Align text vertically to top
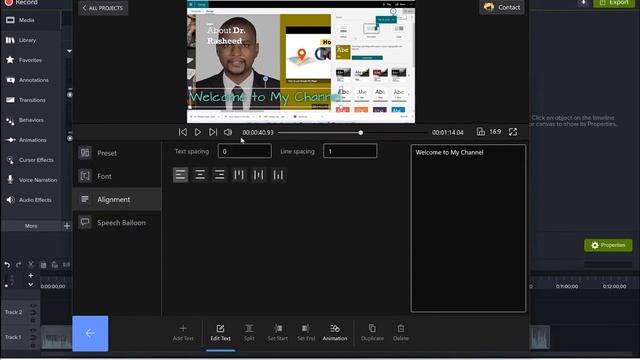The width and height of the screenshot is (640, 360). tap(239, 175)
